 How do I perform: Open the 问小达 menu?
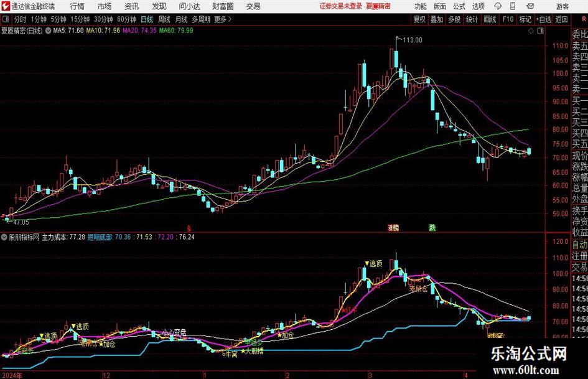point(189,6)
